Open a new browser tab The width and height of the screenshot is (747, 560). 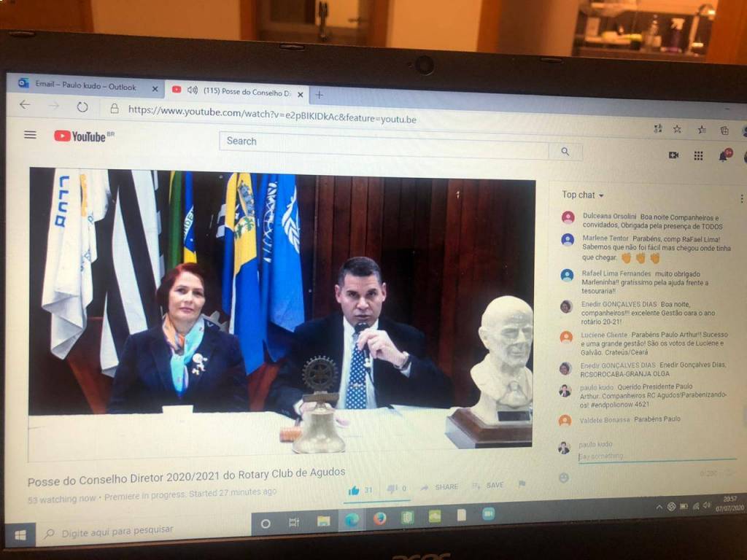[319, 95]
